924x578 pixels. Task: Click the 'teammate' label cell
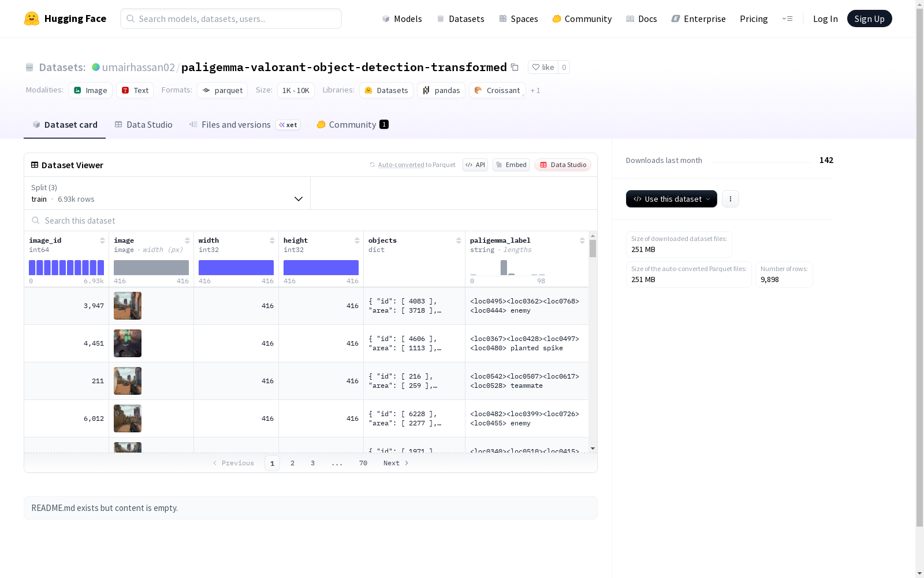coord(527,381)
